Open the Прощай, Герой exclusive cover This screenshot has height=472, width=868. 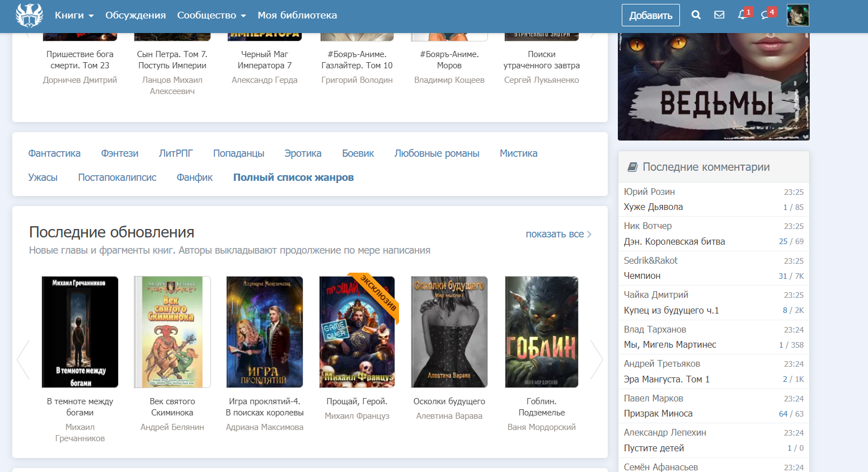(357, 332)
